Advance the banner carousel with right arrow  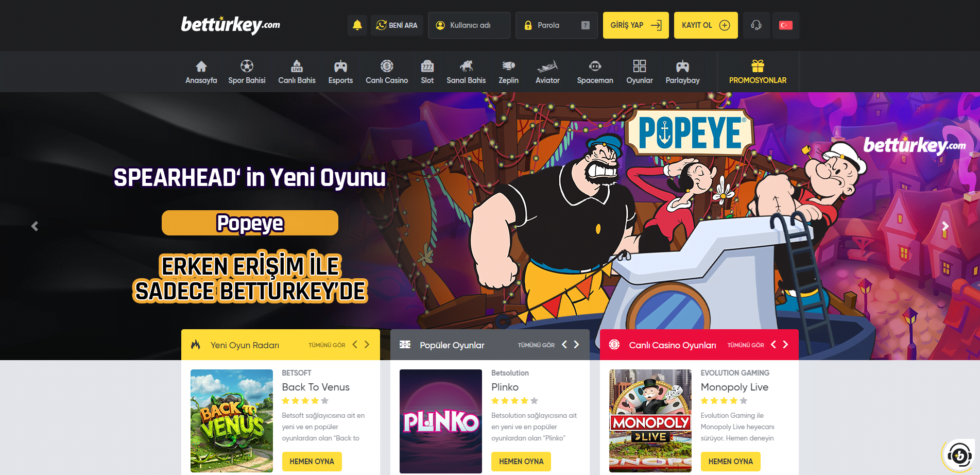[x=945, y=226]
